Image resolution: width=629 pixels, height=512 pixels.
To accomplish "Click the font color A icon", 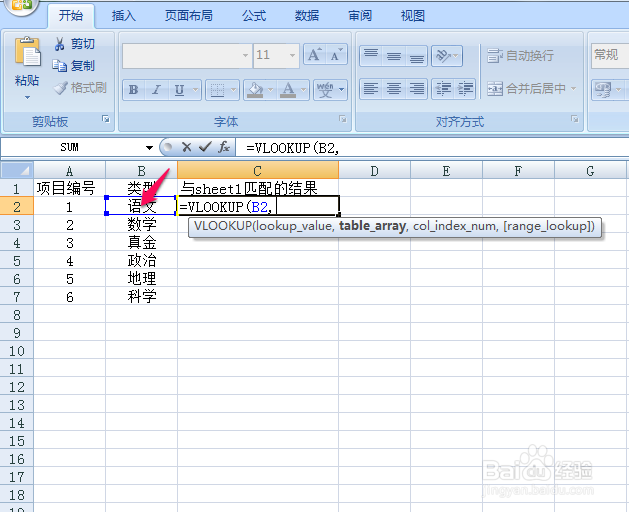I will pyautogui.click(x=288, y=89).
